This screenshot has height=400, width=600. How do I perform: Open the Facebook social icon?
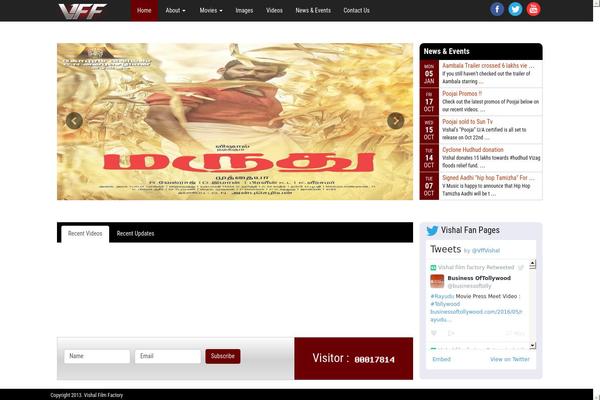click(x=497, y=9)
